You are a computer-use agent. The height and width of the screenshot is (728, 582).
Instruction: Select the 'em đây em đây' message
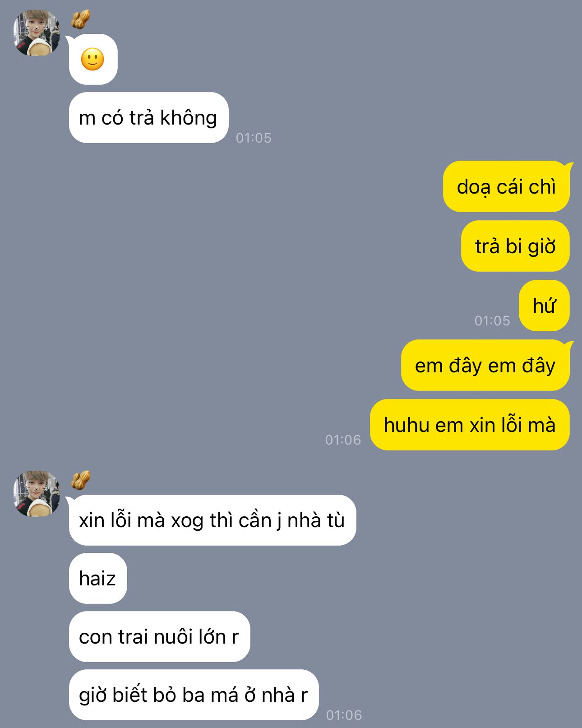pos(485,365)
